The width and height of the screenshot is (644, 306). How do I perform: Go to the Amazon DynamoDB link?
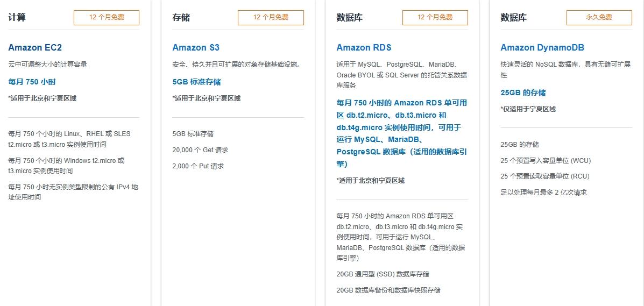542,47
